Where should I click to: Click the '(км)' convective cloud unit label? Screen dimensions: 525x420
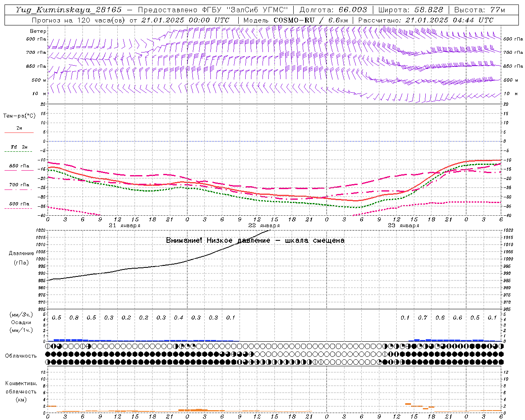pyautogui.click(x=21, y=399)
